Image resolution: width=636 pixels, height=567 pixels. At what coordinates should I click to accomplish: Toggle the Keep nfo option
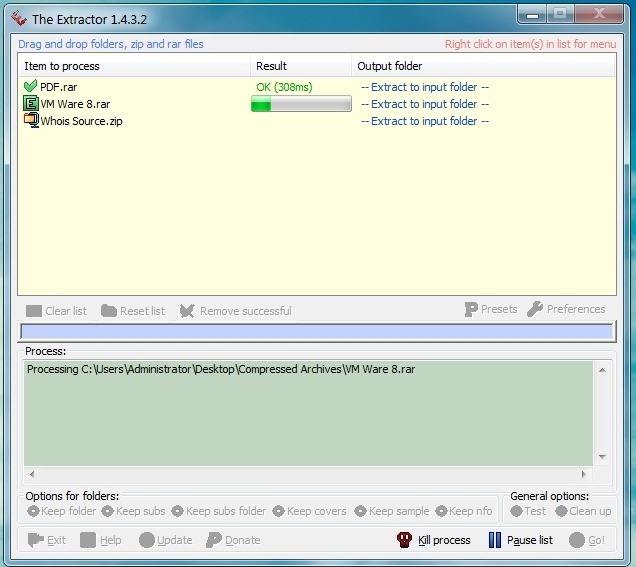[464, 511]
